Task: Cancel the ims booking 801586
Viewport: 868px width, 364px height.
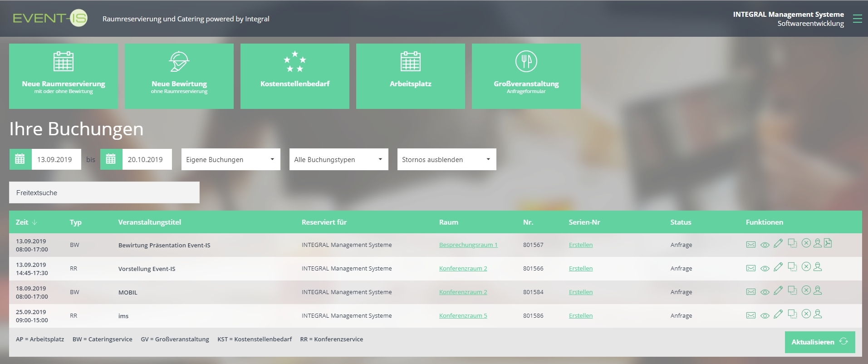Action: click(806, 314)
